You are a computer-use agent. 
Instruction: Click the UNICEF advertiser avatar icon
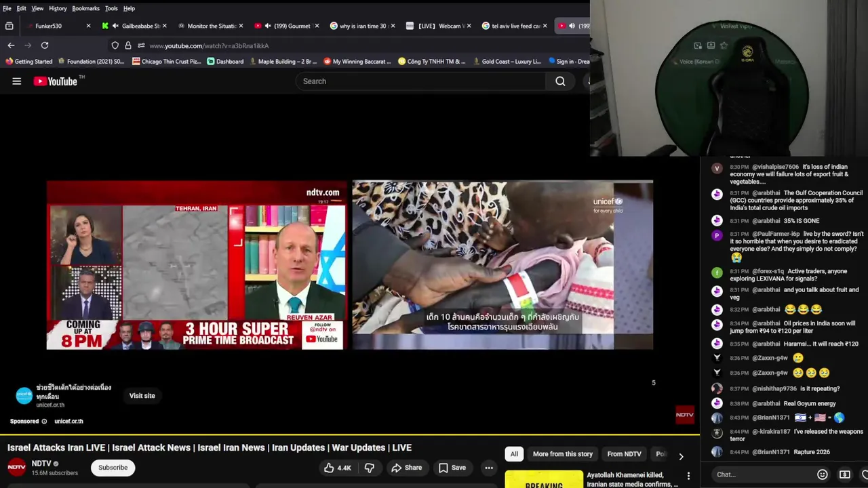(x=24, y=396)
